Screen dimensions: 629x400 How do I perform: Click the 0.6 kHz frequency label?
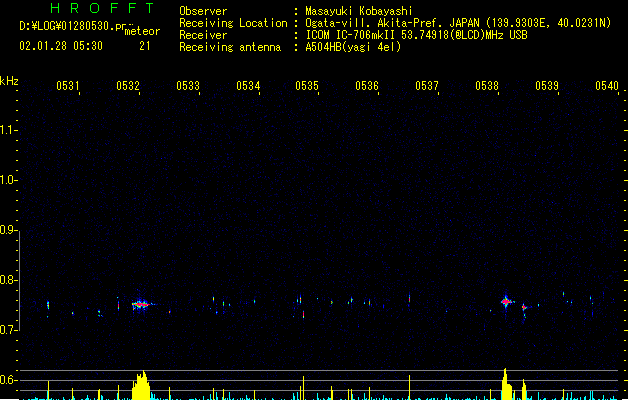8,380
